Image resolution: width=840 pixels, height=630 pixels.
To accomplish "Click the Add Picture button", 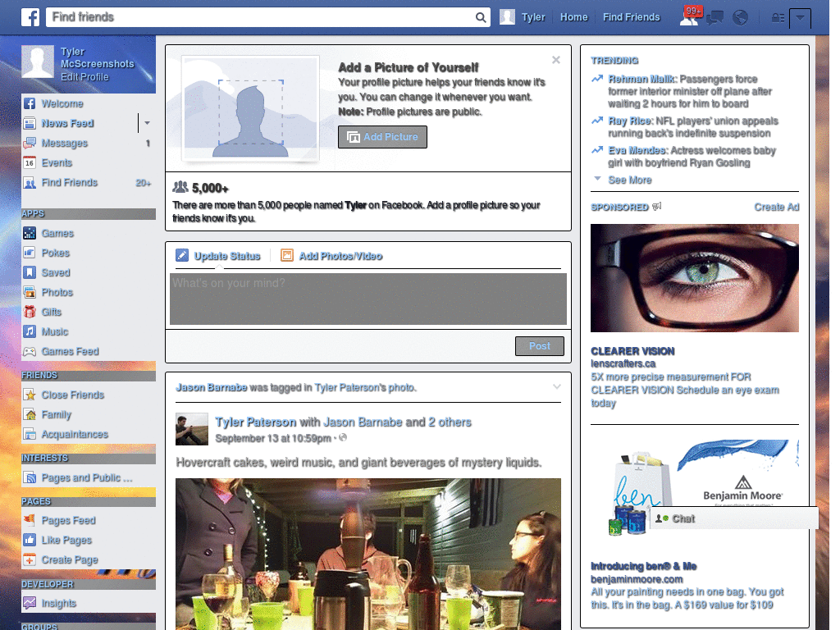I will click(x=382, y=137).
